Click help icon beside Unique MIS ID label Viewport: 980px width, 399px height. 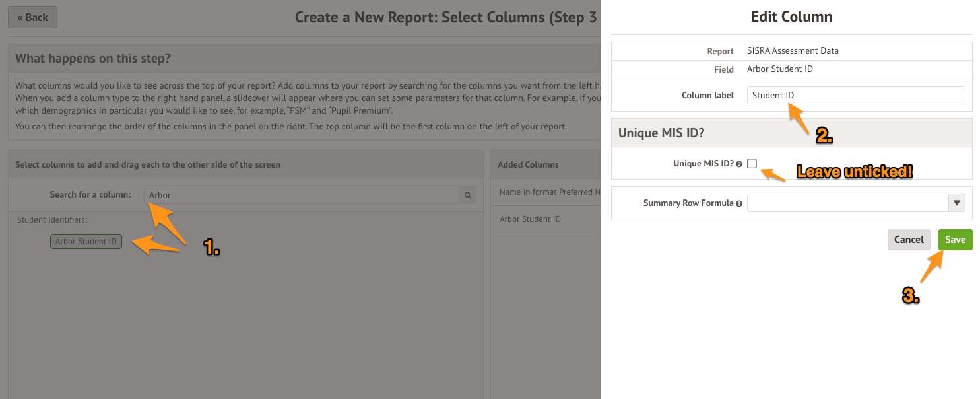coord(739,164)
